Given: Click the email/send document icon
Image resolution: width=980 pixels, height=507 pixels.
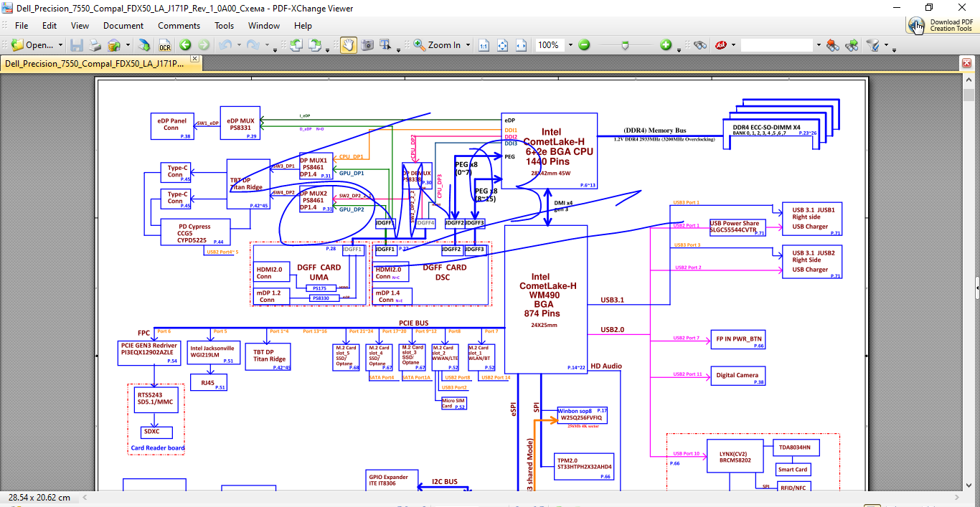Looking at the screenshot, I should click(x=113, y=44).
